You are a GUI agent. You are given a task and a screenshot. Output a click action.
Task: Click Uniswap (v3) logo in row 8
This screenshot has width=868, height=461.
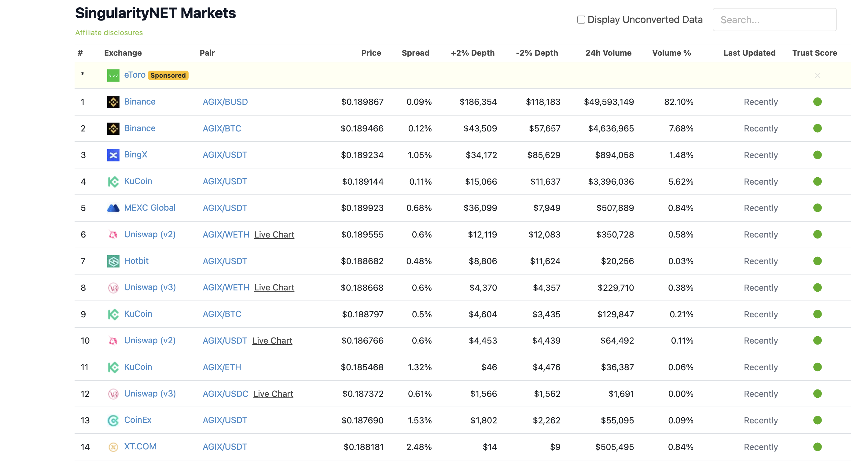113,288
